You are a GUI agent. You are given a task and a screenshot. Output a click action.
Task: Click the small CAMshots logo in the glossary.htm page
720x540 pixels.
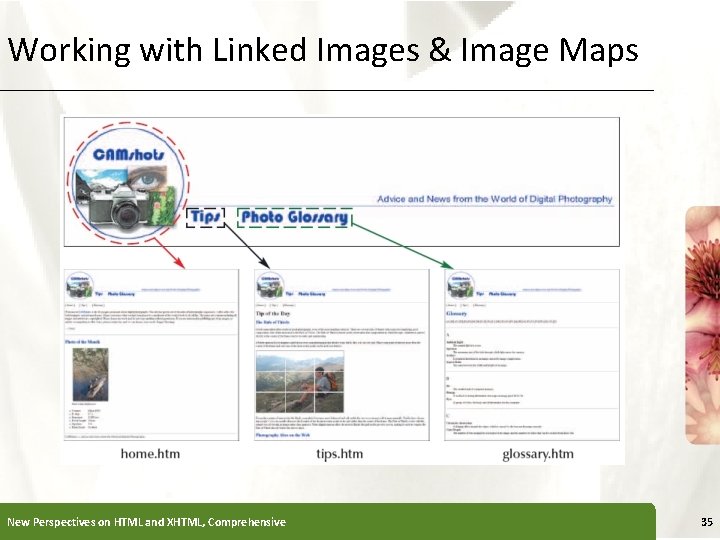click(461, 286)
